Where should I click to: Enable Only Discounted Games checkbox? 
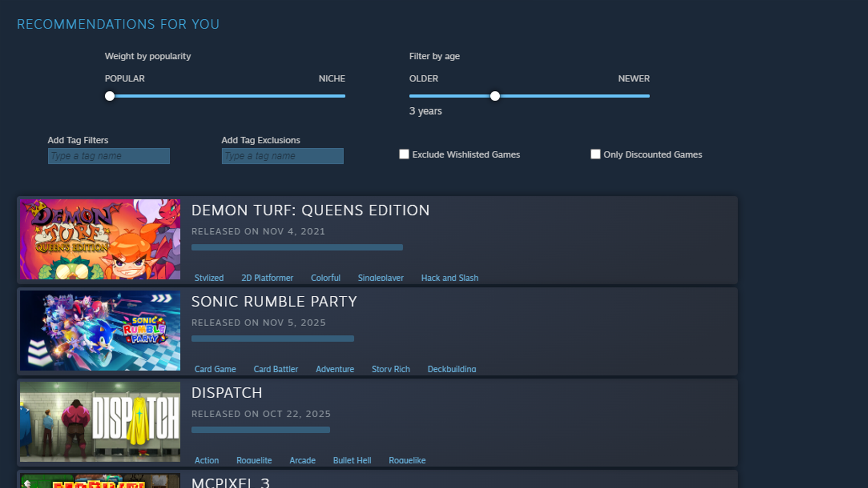click(x=595, y=154)
